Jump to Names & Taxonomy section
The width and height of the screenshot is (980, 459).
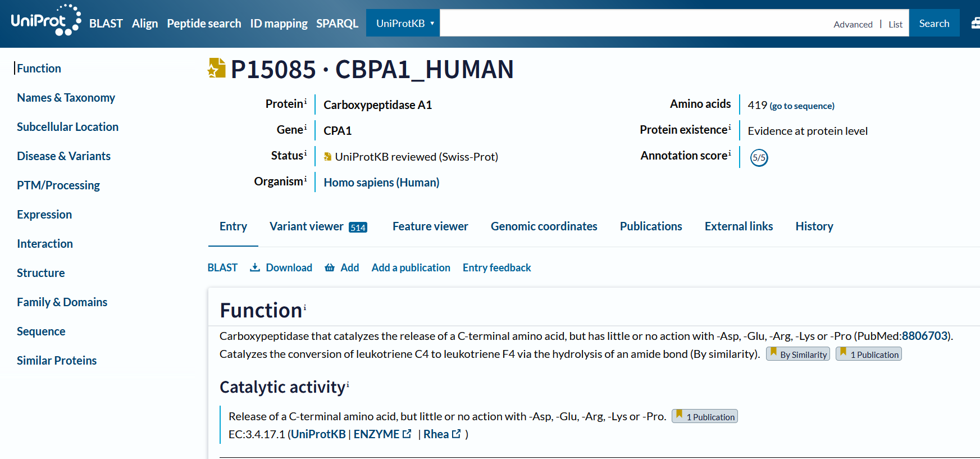tap(66, 98)
